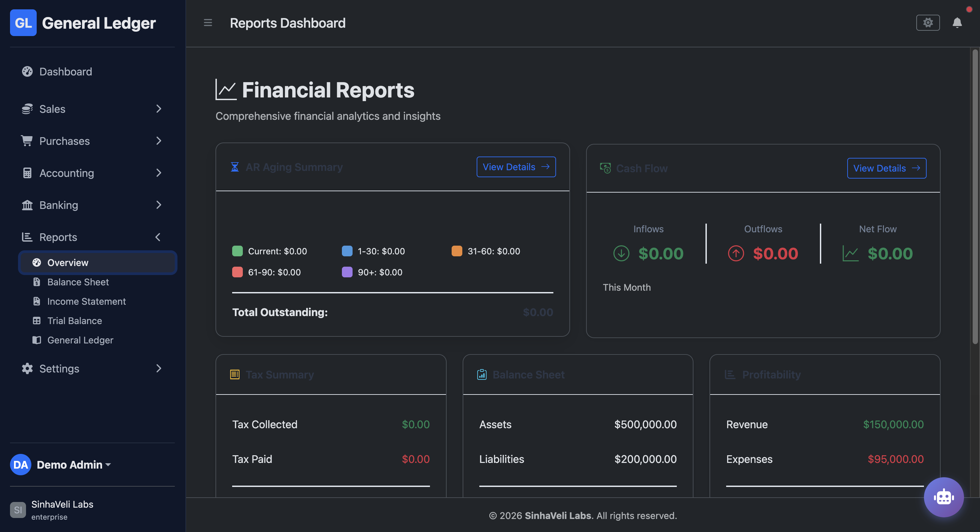View Details for Cash Flow

click(x=886, y=168)
